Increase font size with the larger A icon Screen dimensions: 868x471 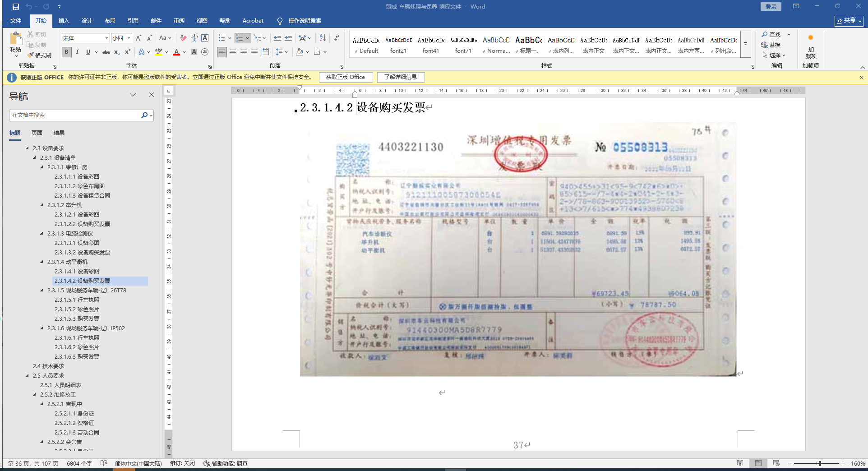(x=139, y=38)
